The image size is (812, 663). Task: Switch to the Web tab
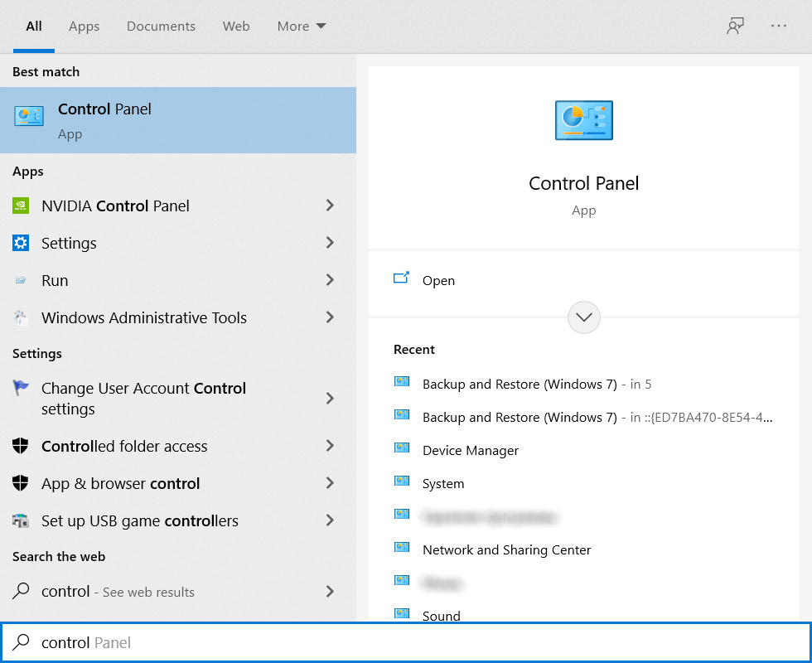click(x=236, y=26)
